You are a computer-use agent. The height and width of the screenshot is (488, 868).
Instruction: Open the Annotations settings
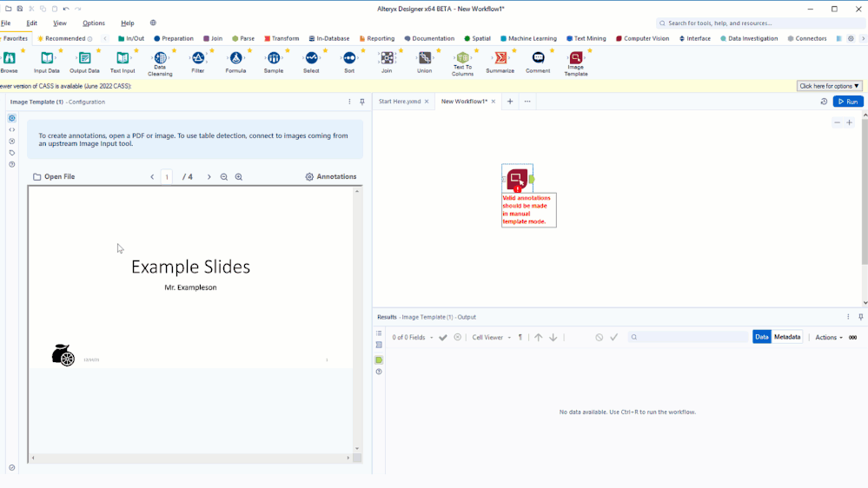point(331,177)
